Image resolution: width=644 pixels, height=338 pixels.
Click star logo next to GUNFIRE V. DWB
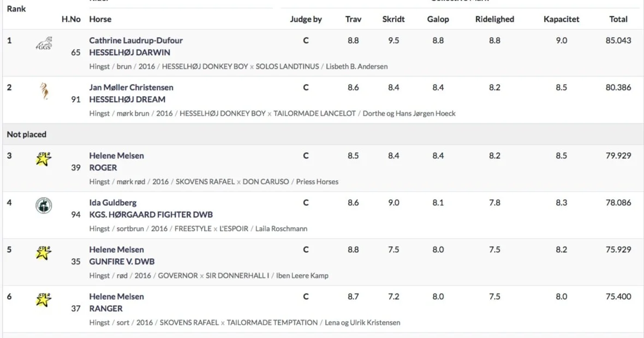pyautogui.click(x=43, y=253)
